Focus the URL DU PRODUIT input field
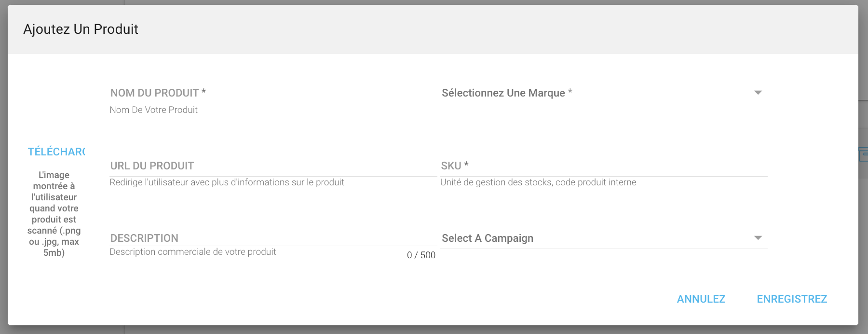 pyautogui.click(x=273, y=166)
